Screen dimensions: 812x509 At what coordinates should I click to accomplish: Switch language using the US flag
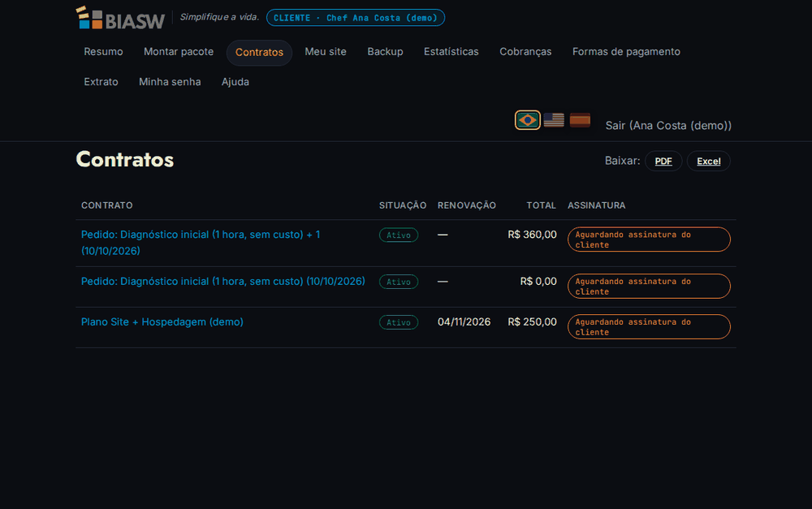tap(554, 120)
